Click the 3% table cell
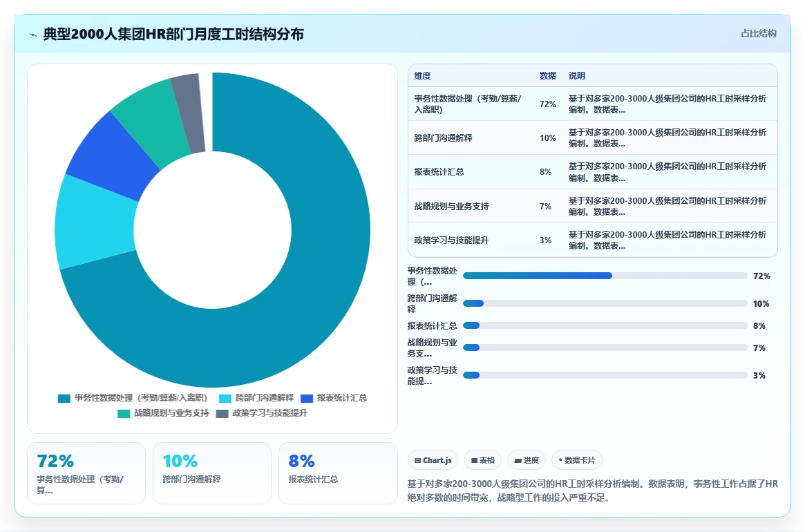The image size is (805, 532). point(545,240)
